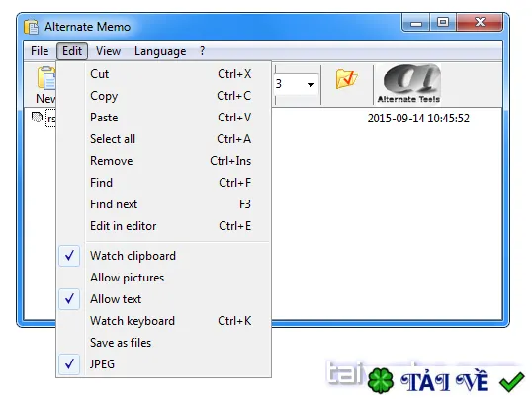Click the Alternate Tools logo
The height and width of the screenshot is (401, 532).
click(x=409, y=83)
